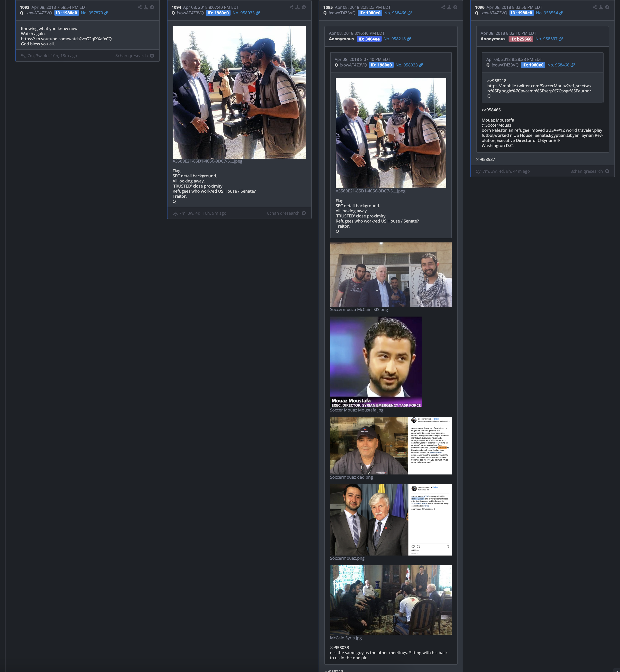Click the >>958466 reply reference text

[x=491, y=110]
